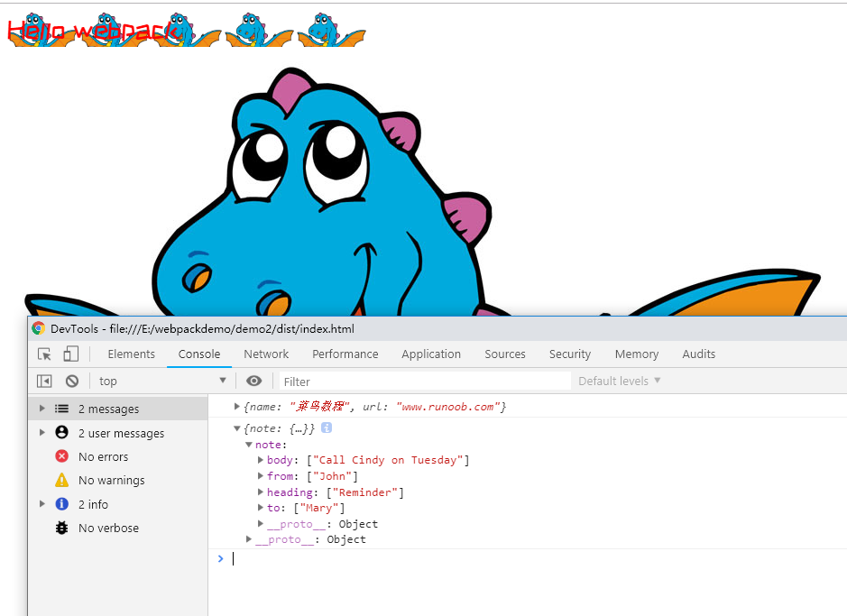Open the Sources tab

click(x=505, y=354)
